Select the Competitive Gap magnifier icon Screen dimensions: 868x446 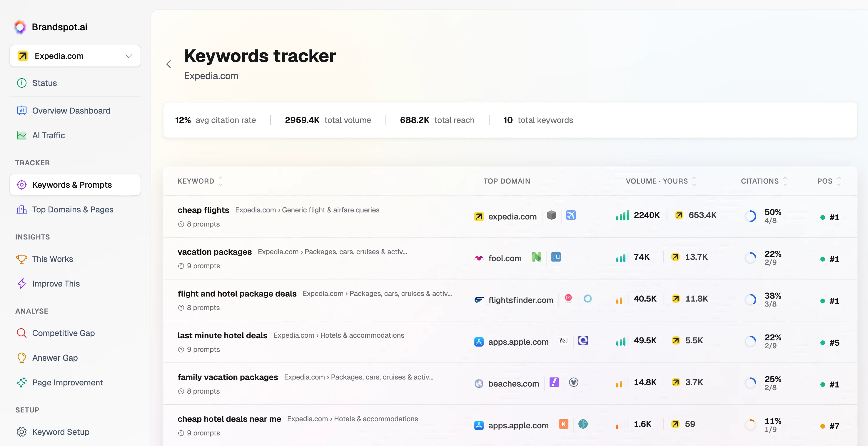click(21, 333)
